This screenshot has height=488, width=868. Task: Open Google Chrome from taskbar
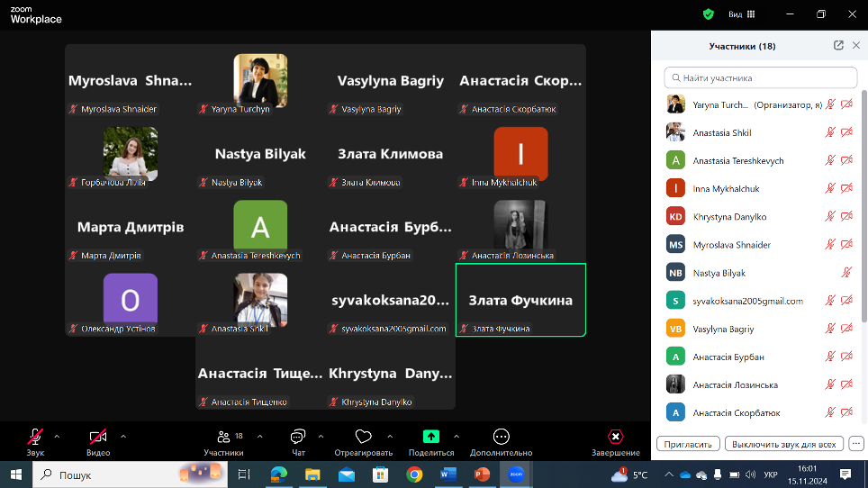[414, 474]
